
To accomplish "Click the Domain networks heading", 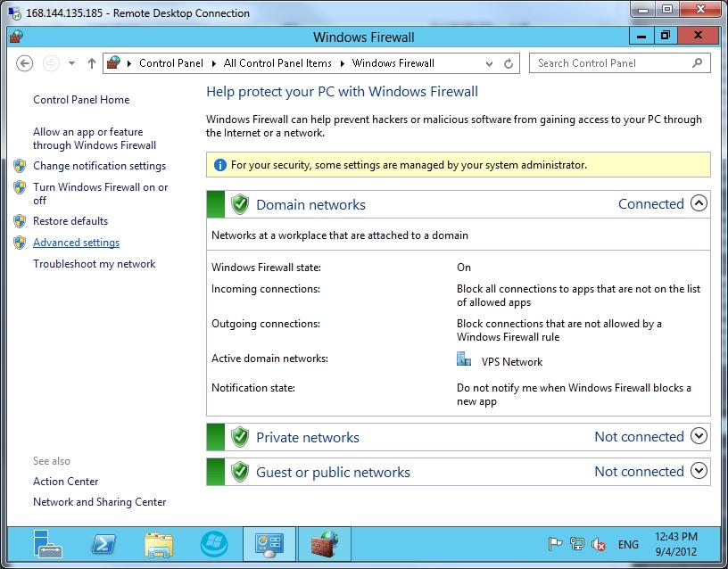I will coord(310,204).
